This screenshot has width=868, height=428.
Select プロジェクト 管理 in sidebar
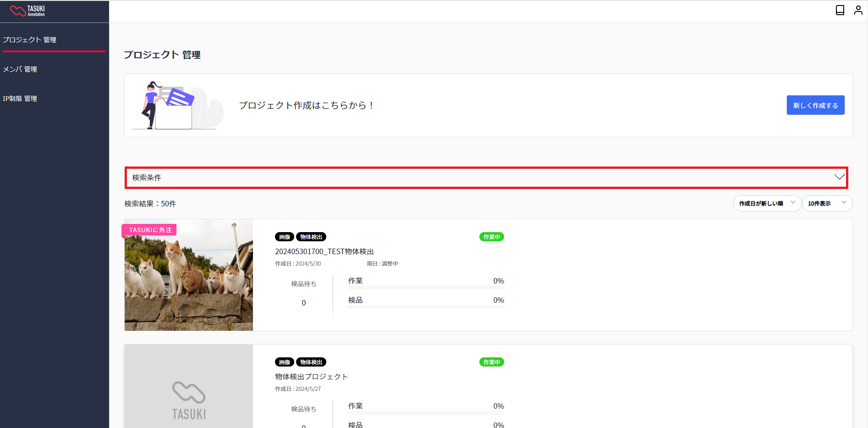(30, 40)
